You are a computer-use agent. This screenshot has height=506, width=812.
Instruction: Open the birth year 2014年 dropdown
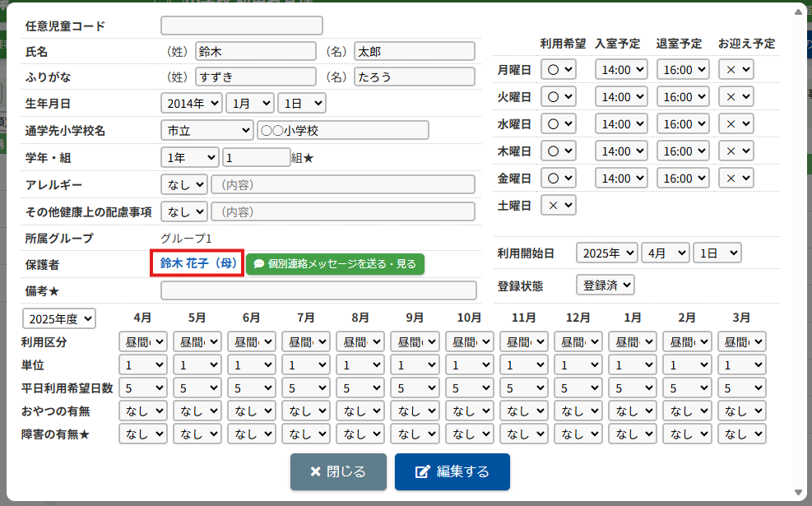click(192, 104)
